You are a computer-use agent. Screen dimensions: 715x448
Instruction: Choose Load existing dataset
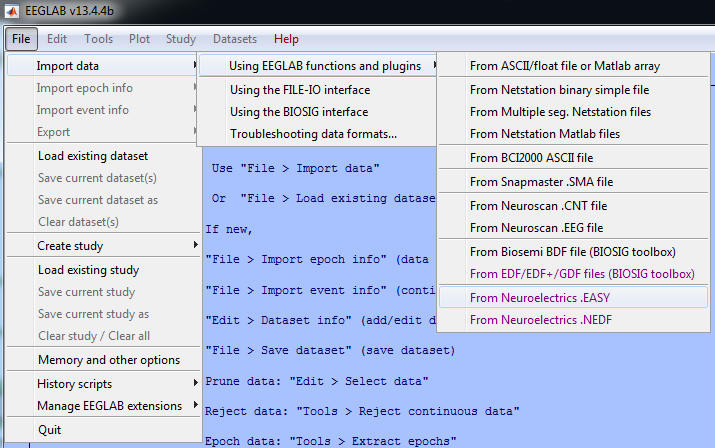pos(104,156)
